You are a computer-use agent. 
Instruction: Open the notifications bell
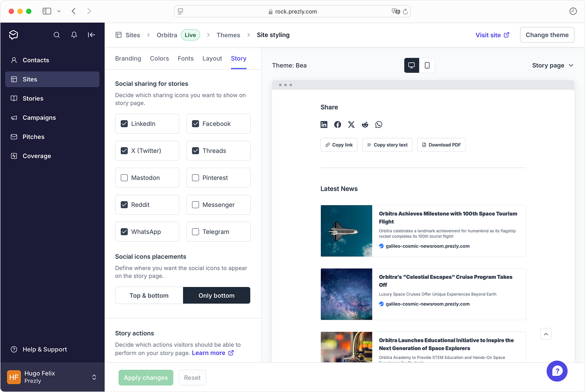click(74, 35)
